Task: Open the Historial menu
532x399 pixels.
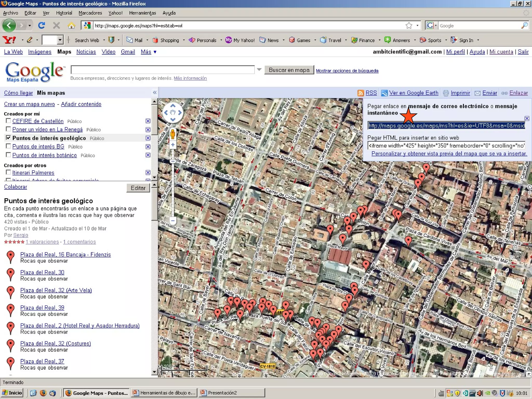Action: 64,13
